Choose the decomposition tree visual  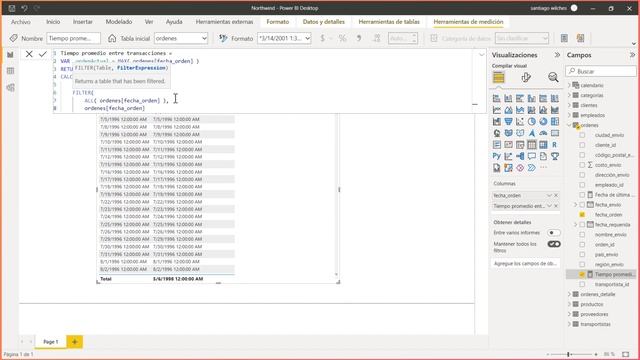coord(520,156)
